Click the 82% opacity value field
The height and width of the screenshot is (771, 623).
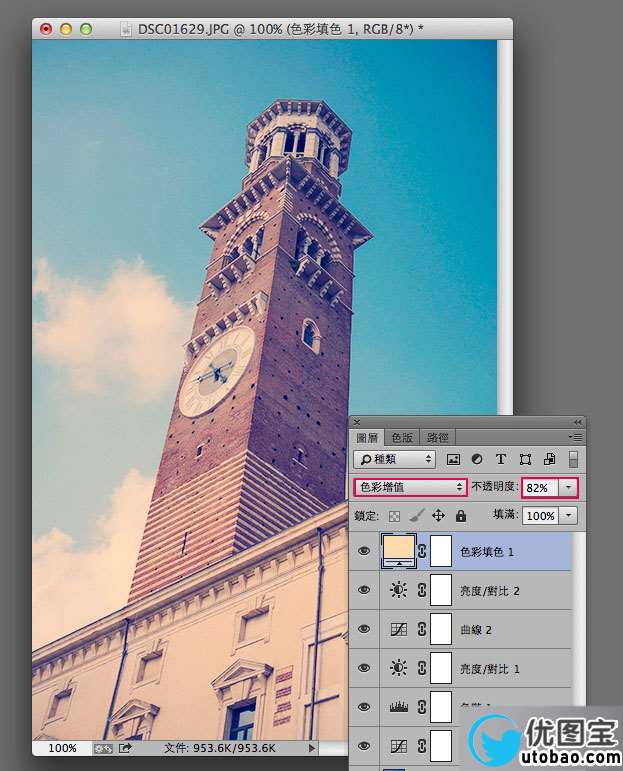(x=541, y=487)
